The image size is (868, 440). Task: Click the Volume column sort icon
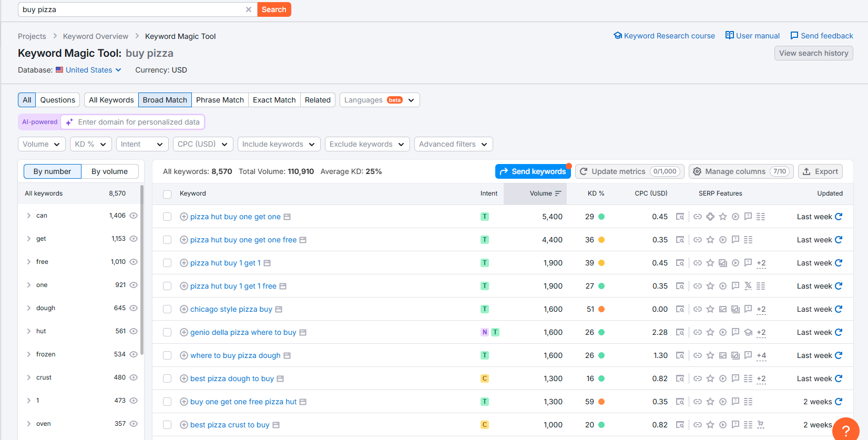click(558, 193)
